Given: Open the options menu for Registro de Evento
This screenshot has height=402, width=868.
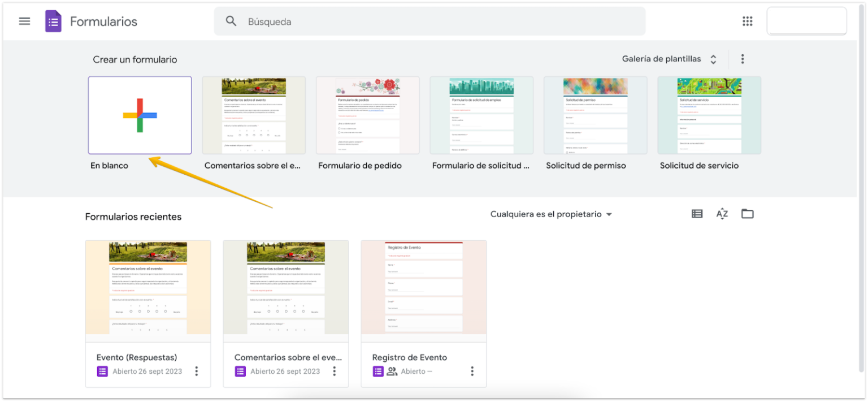Looking at the screenshot, I should tap(472, 371).
